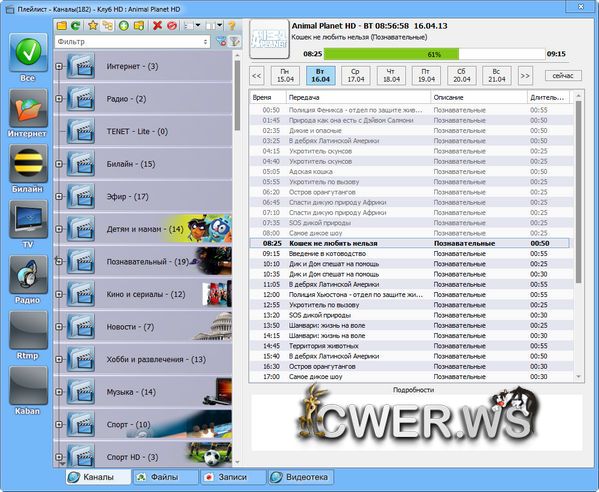The width and height of the screenshot is (599, 492).
Task: Click the 'сейчас' button
Action: [x=563, y=76]
